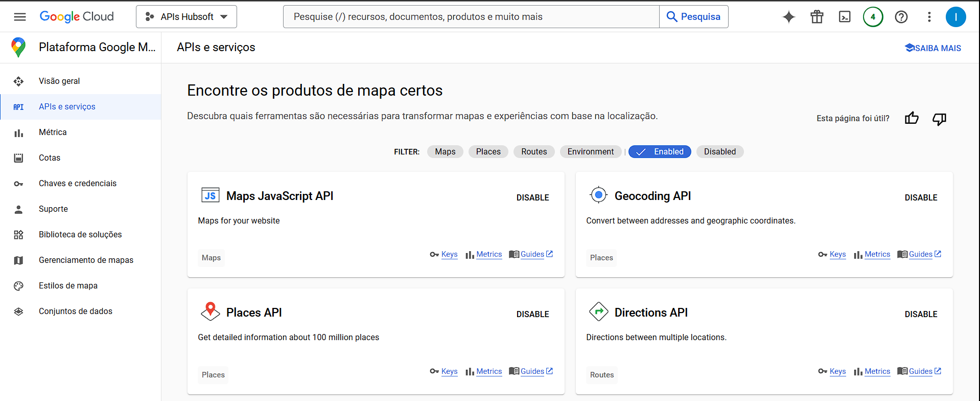Open the Maps JavaScript API title

click(x=279, y=196)
